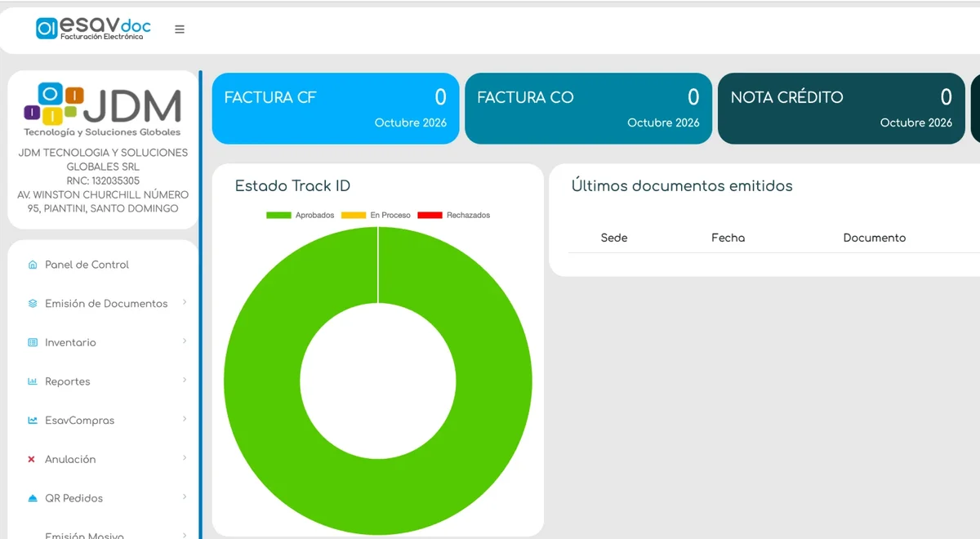Click the esavdoc logo in header
This screenshot has height=539, width=980.
93,29
